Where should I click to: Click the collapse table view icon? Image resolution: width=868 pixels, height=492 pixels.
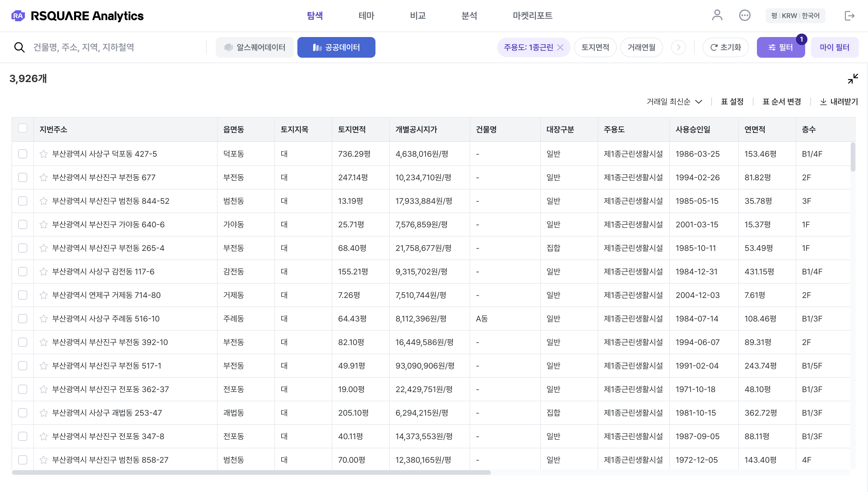point(852,78)
